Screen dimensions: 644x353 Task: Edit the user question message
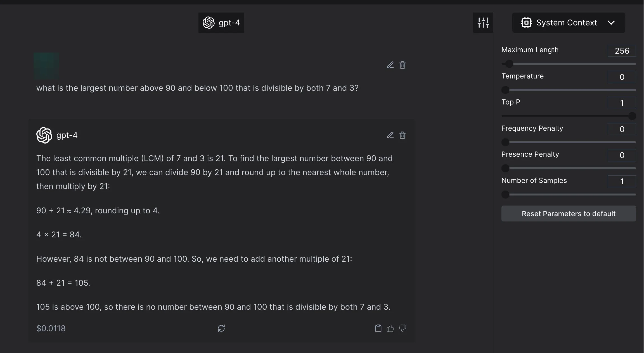click(390, 65)
